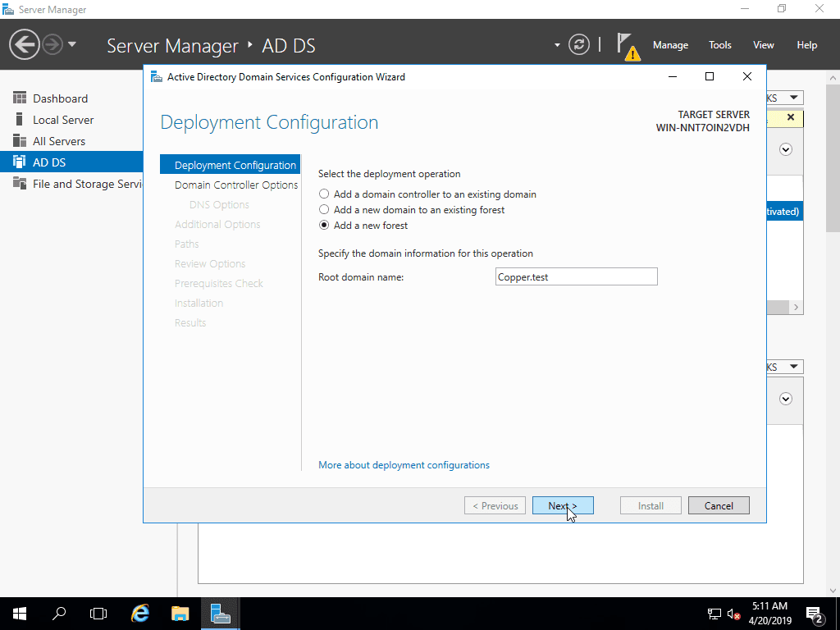
Task: Click the Server Manager scrollbar down arrow
Action: [x=833, y=591]
